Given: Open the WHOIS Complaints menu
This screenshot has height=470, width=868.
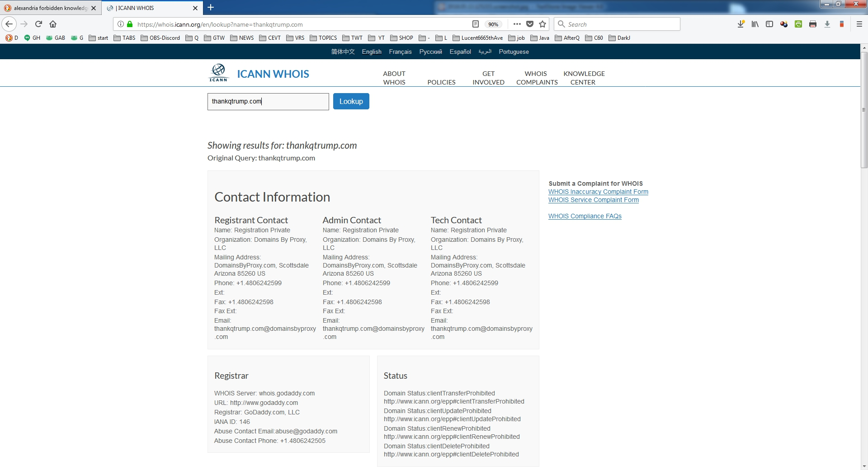Looking at the screenshot, I should 537,78.
